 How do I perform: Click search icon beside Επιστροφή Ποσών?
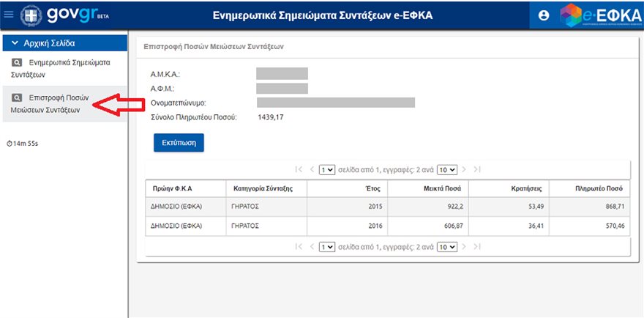(x=18, y=97)
